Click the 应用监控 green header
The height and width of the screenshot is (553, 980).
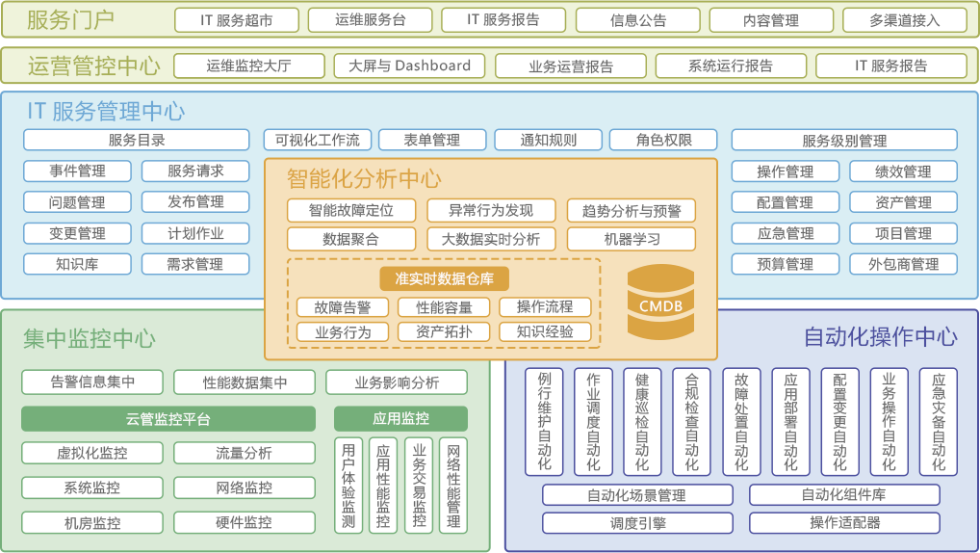click(400, 419)
